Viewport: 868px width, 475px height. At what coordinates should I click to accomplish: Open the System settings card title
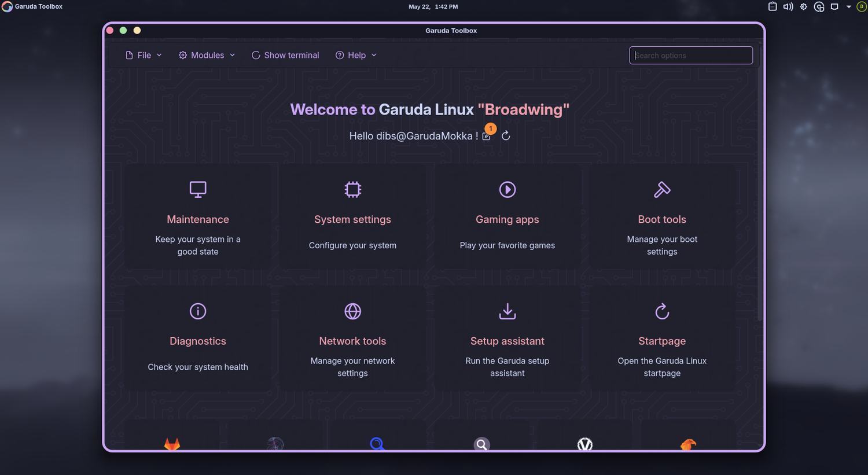pyautogui.click(x=352, y=219)
